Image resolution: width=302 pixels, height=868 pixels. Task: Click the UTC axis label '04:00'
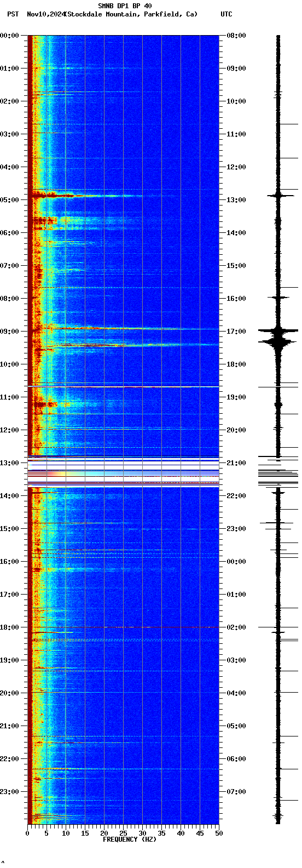236,693
